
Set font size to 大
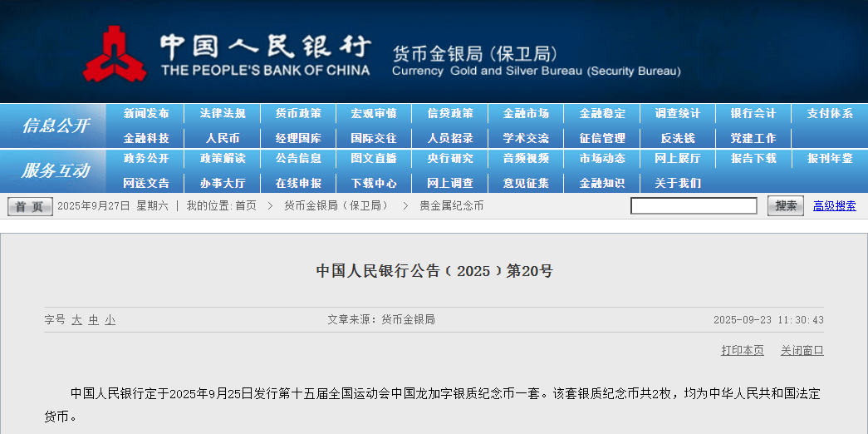[x=76, y=320]
